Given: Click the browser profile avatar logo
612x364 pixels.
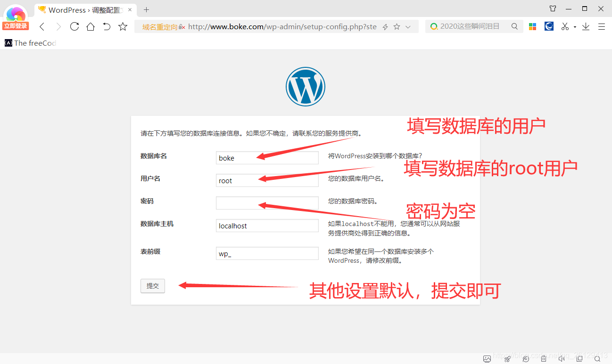Looking at the screenshot, I should 16,14.
